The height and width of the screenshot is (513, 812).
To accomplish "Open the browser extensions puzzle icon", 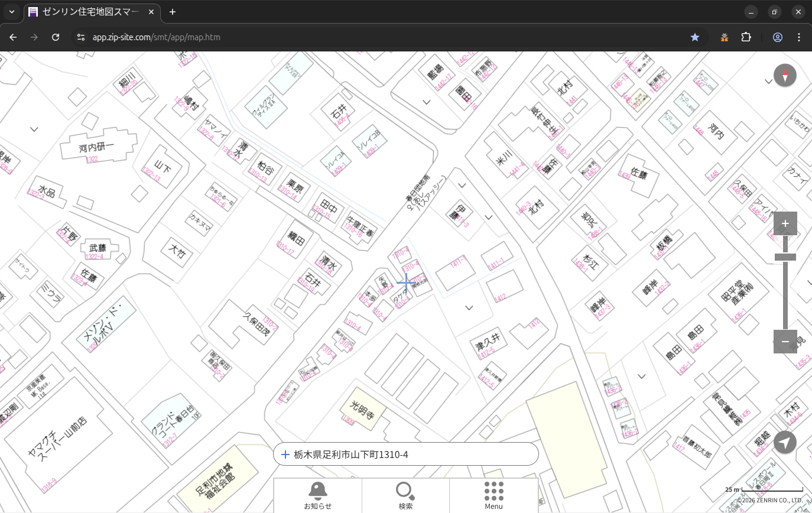I will (746, 37).
